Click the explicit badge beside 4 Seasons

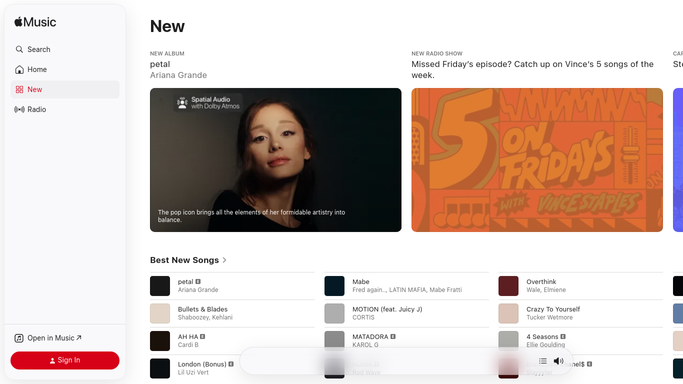coord(563,337)
